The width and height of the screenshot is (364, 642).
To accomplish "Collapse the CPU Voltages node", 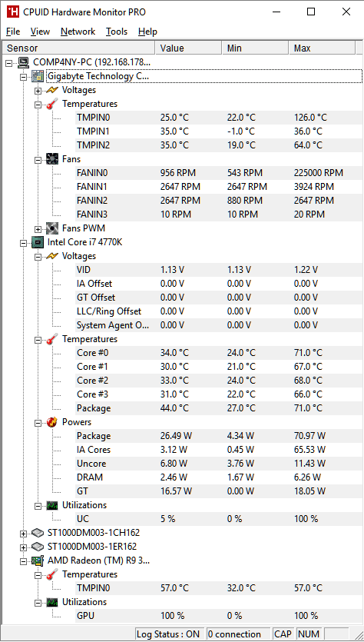I will (x=38, y=256).
